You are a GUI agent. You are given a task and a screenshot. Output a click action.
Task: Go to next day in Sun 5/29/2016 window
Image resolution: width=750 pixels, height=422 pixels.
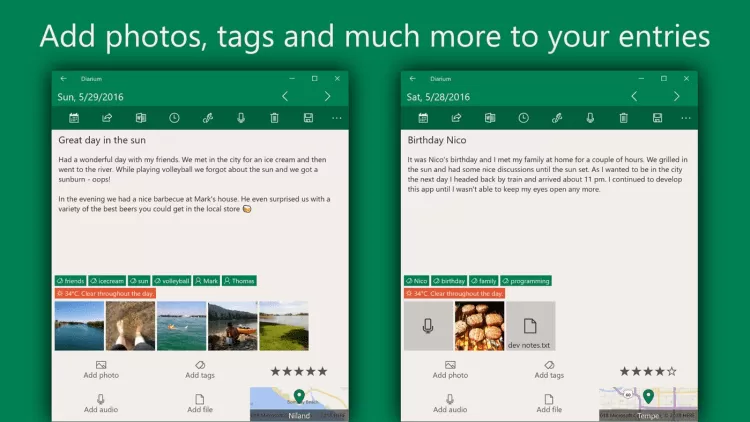click(x=328, y=97)
